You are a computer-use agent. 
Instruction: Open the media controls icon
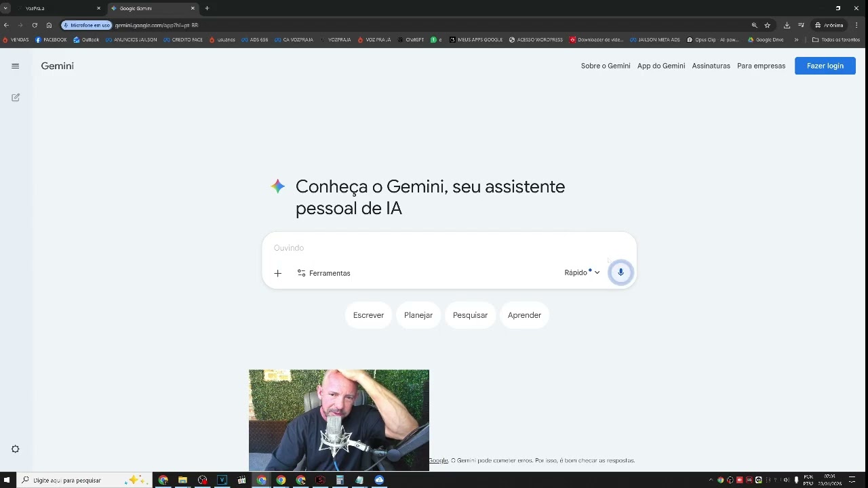pos(801,25)
